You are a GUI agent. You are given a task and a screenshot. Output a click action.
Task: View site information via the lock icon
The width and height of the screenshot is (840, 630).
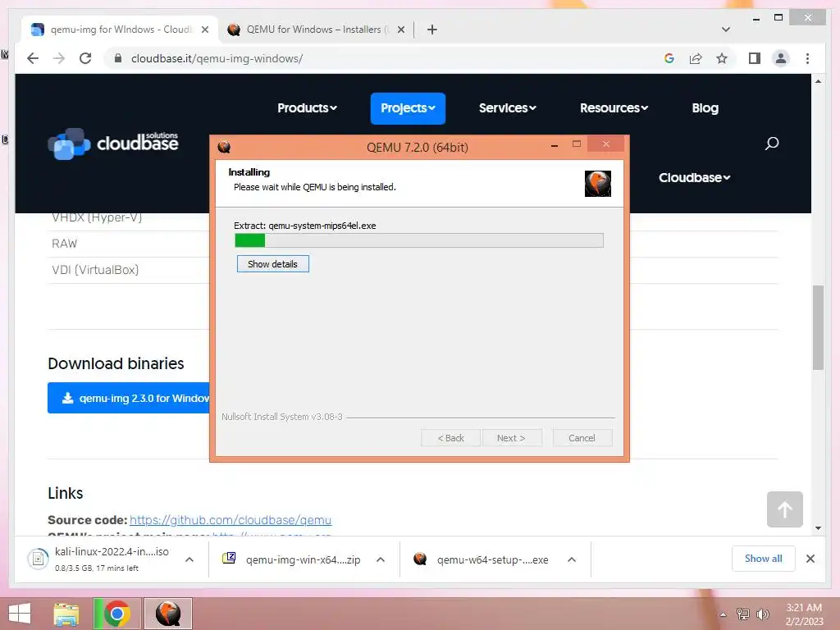118,58
